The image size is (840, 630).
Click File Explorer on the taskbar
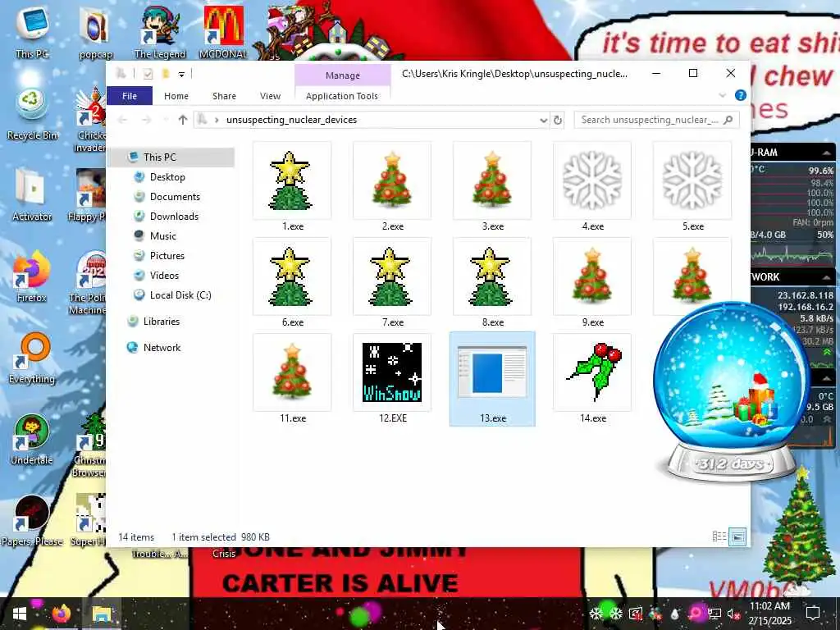[x=102, y=614]
